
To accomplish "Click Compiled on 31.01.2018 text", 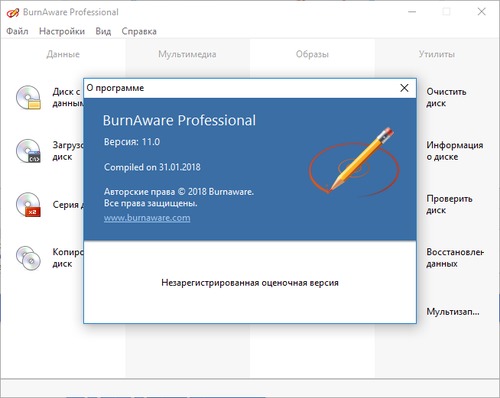I will [x=152, y=167].
